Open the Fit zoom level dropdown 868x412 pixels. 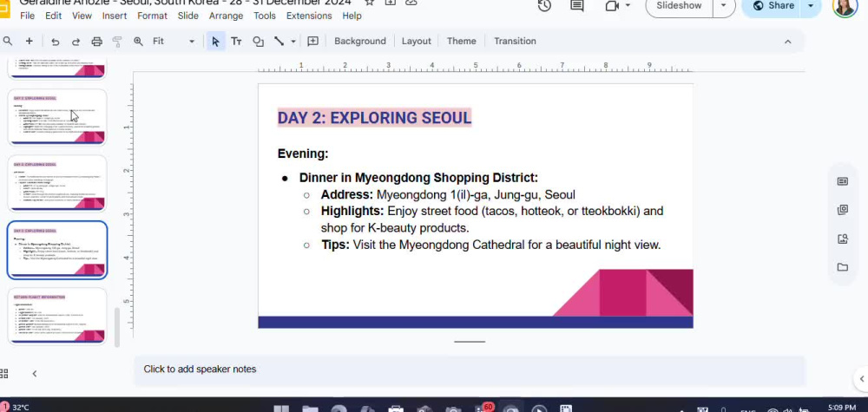pos(174,41)
